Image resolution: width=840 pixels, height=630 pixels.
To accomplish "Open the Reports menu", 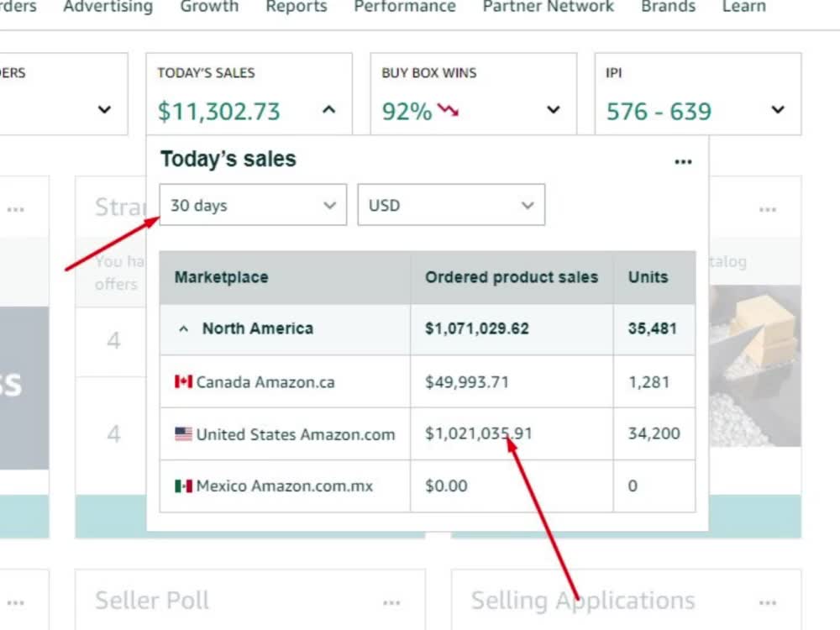I will (297, 7).
